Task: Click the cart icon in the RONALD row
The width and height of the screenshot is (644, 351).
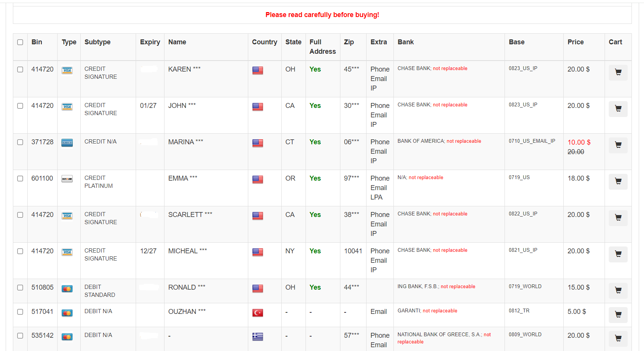Action: click(618, 290)
